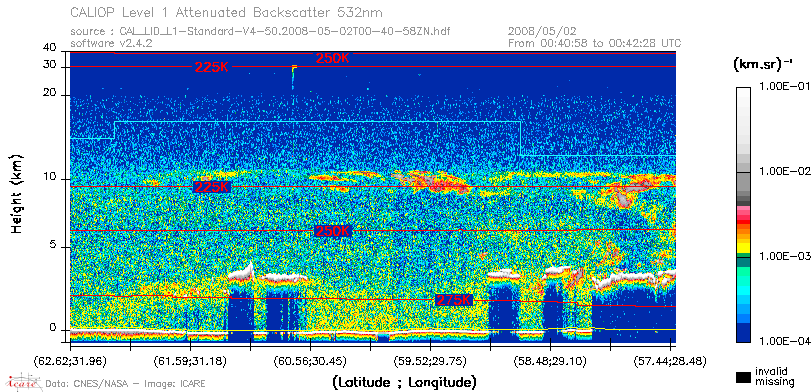Click the '275K' isotherm label

455,300
